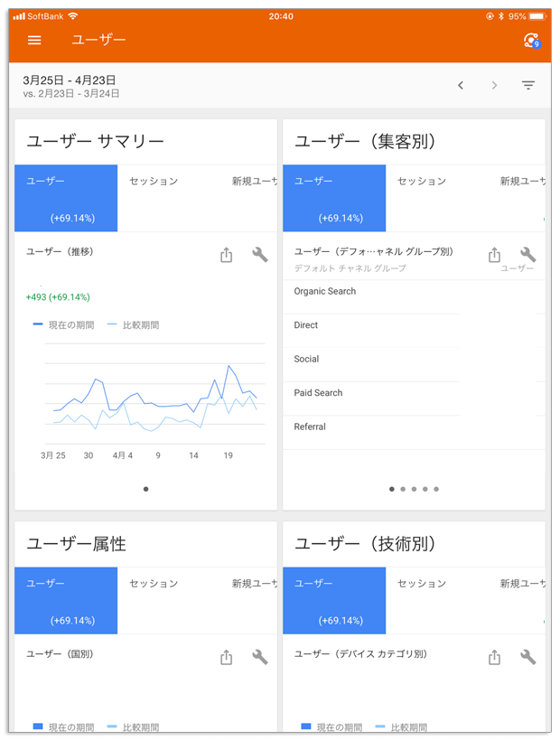
Task: Open the hamburger navigation menu
Action: (34, 40)
